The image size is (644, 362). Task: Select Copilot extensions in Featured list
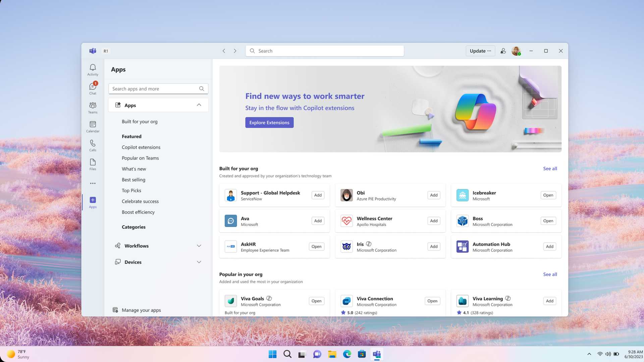pos(141,147)
